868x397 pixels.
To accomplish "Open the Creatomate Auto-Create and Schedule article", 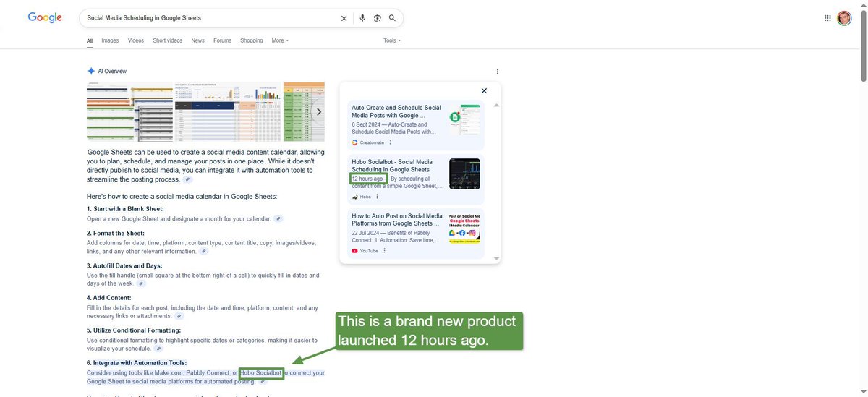I will pyautogui.click(x=396, y=111).
